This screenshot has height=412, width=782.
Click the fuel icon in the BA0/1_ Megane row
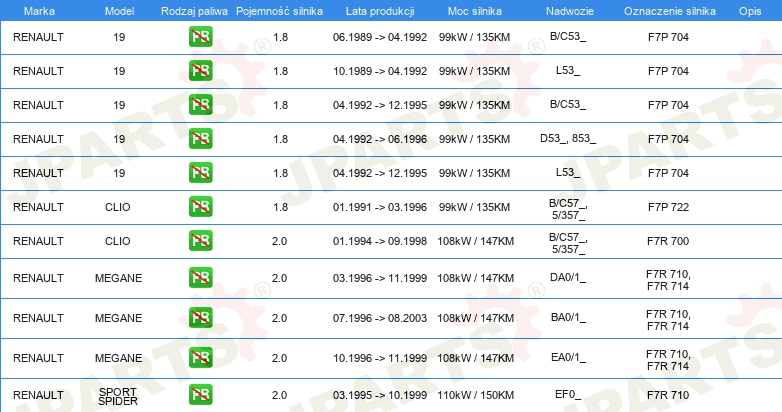200,318
